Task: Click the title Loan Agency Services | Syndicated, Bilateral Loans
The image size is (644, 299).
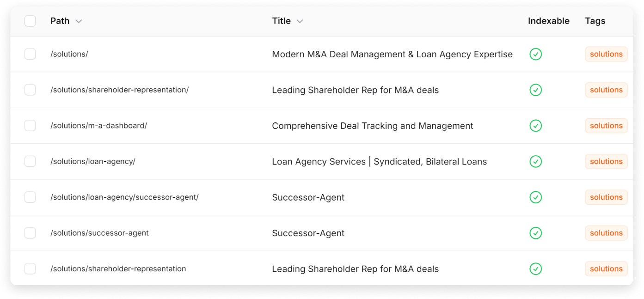Action: (x=379, y=161)
